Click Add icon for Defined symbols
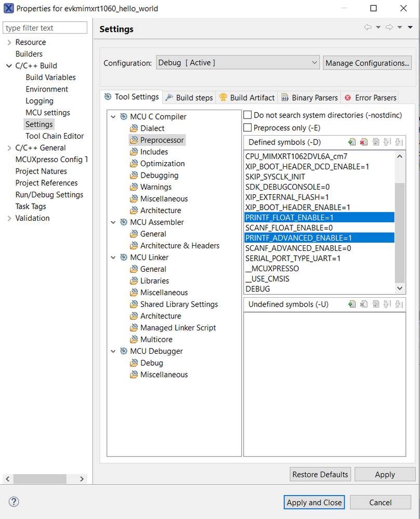The image size is (420, 519). pyautogui.click(x=352, y=142)
